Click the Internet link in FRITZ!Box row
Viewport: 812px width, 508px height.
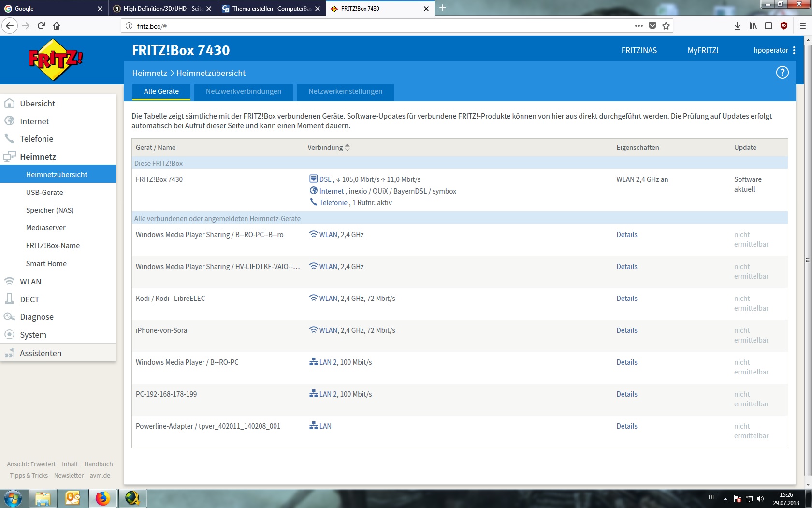(331, 191)
